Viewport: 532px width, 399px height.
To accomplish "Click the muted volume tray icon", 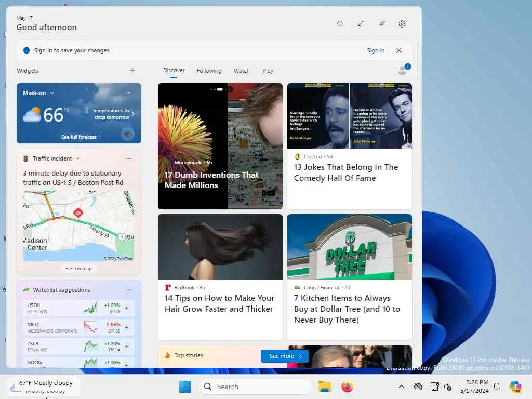I will click(x=448, y=387).
